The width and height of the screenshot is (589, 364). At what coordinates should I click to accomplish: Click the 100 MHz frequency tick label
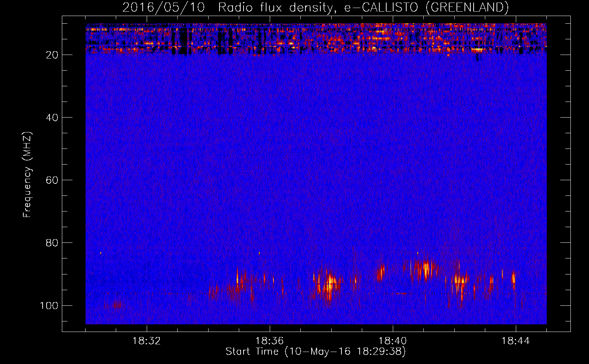[x=49, y=305]
